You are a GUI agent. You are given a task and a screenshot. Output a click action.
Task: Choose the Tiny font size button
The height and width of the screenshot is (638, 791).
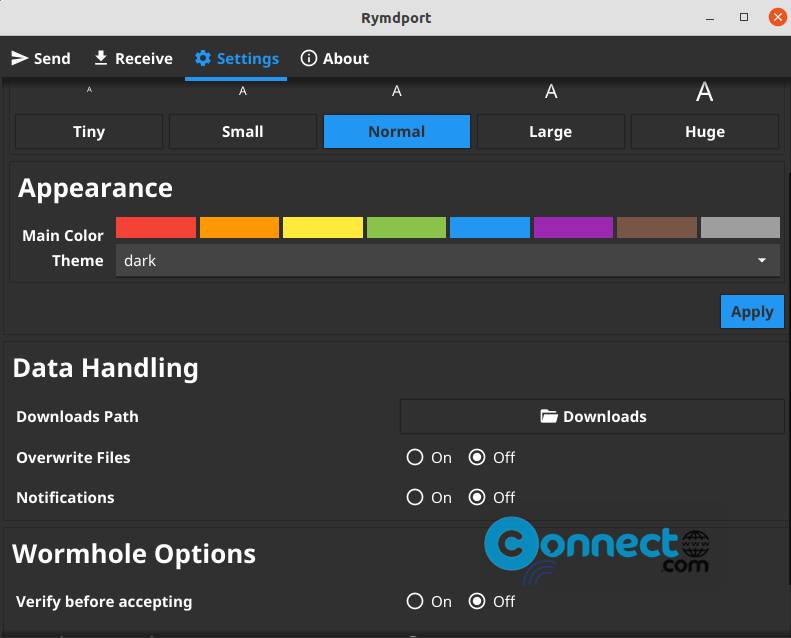[89, 132]
